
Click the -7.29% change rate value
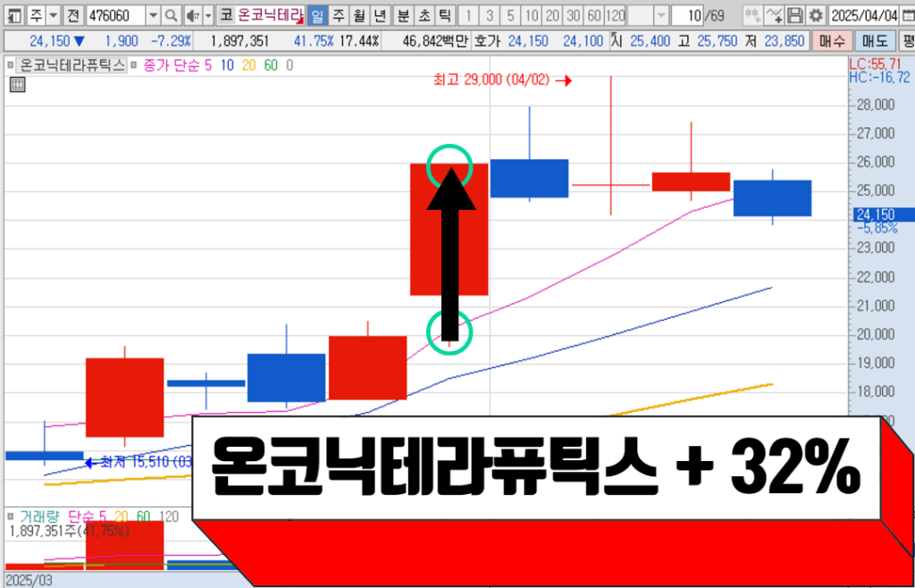coord(171,41)
